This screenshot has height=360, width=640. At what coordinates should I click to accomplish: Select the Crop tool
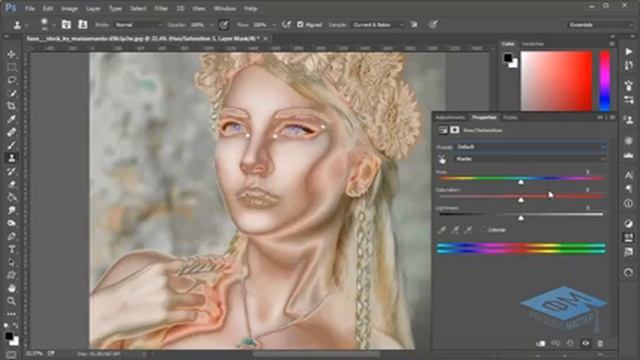11,106
